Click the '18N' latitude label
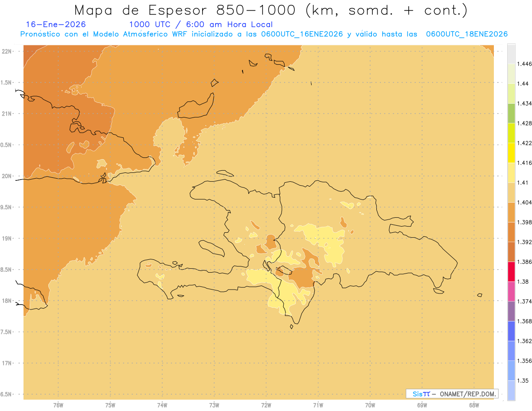 click(x=7, y=301)
